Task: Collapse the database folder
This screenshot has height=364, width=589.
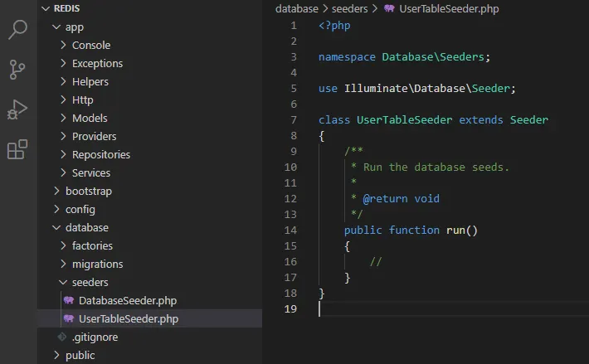Action: tap(56, 227)
